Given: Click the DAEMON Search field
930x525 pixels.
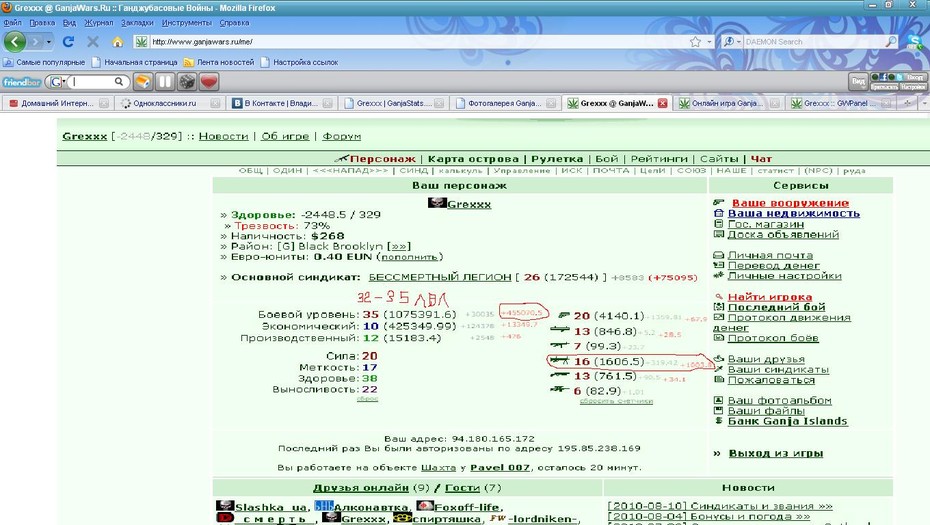Looking at the screenshot, I should (813, 42).
